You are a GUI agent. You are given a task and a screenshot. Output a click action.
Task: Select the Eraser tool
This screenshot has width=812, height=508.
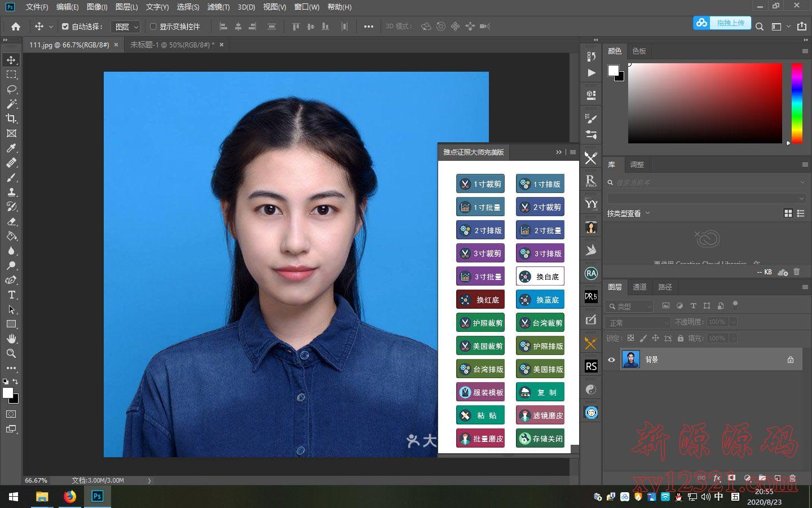coord(11,221)
